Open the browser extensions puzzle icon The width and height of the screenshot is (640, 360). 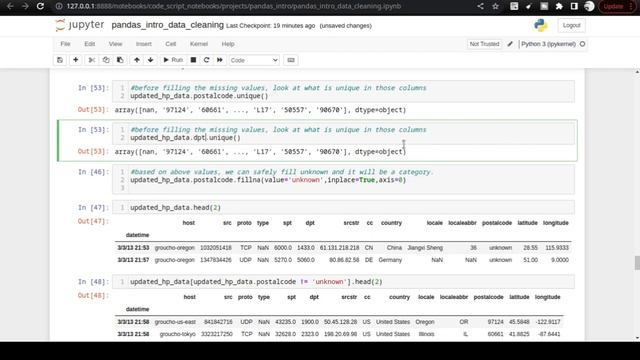[559, 6]
